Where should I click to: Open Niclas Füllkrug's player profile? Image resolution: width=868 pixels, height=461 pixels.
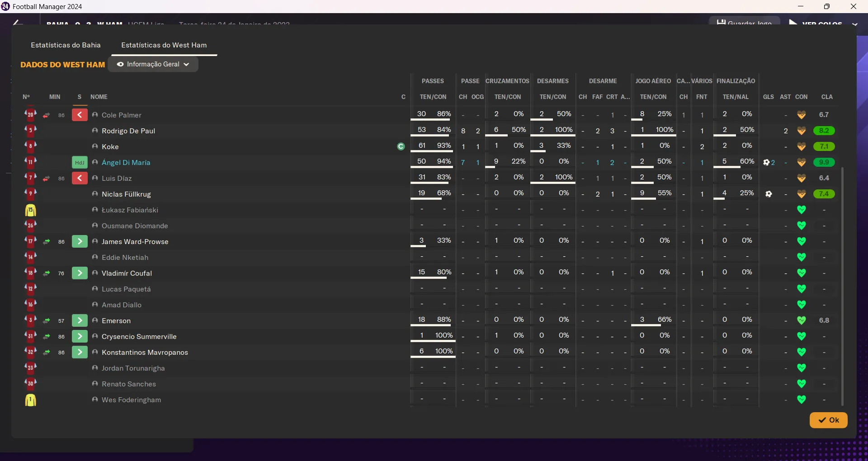point(126,194)
